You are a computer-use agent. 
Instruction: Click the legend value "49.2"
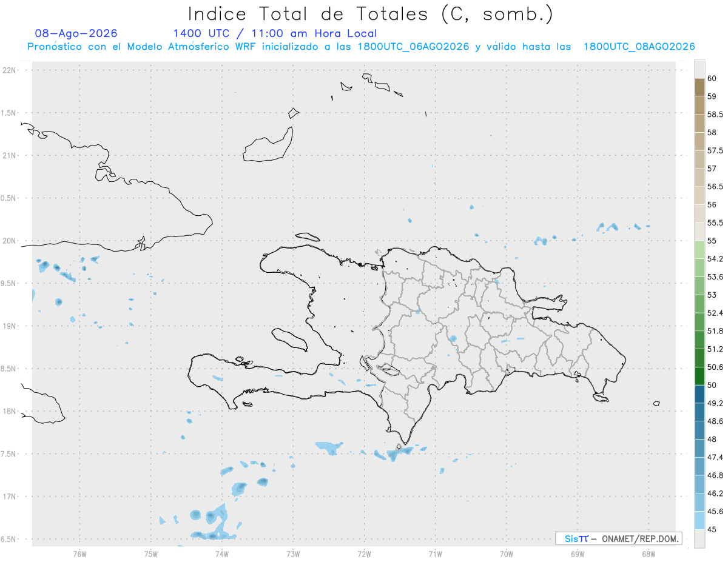point(715,403)
